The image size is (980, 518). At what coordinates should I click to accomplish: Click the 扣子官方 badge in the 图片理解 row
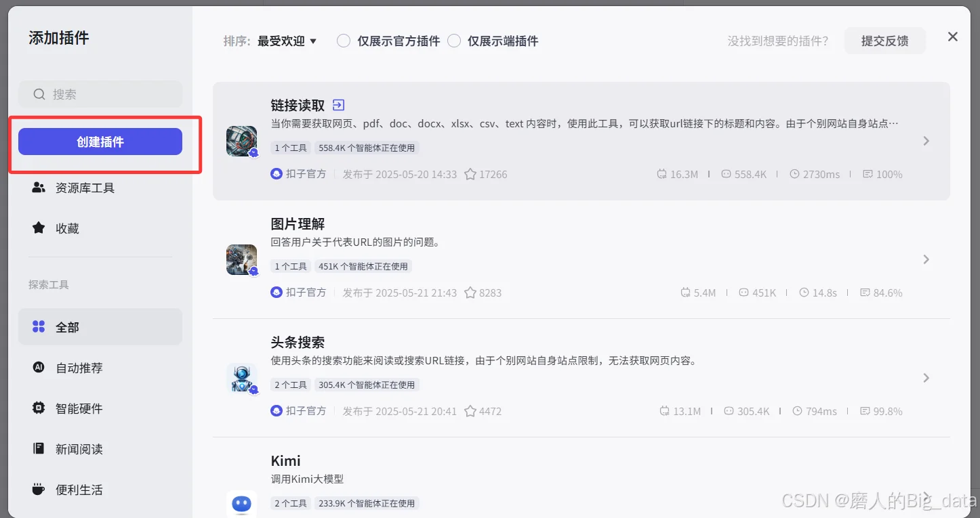(298, 293)
